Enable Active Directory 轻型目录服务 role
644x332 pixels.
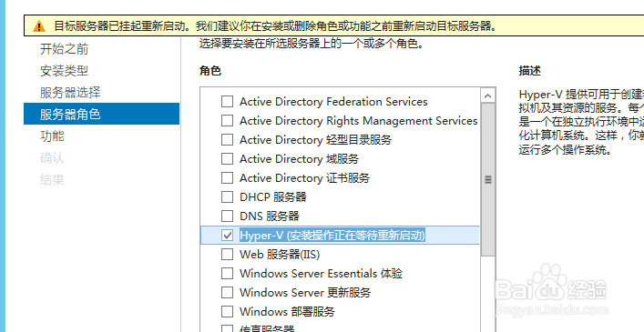coord(227,139)
